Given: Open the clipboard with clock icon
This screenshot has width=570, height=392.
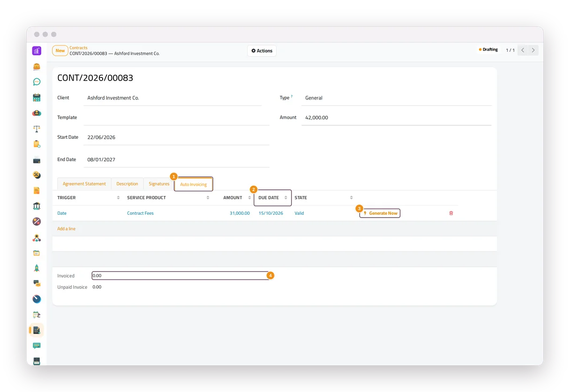Looking at the screenshot, I should 37,144.
